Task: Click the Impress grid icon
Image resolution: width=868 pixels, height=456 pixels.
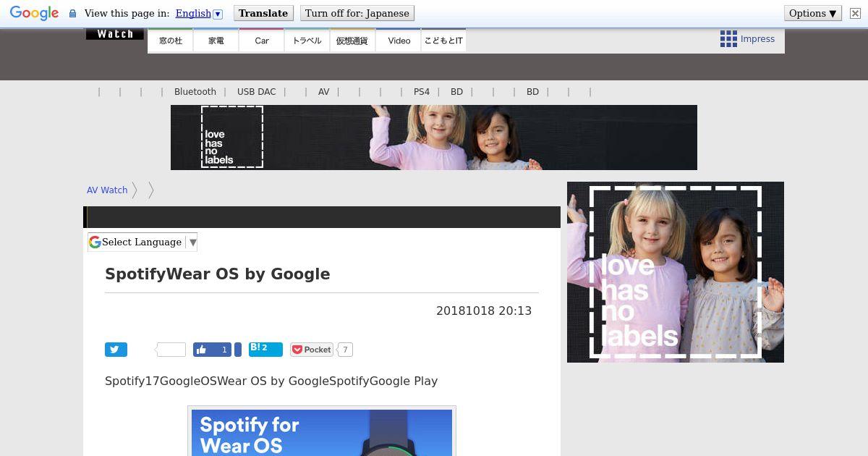Action: coord(728,39)
